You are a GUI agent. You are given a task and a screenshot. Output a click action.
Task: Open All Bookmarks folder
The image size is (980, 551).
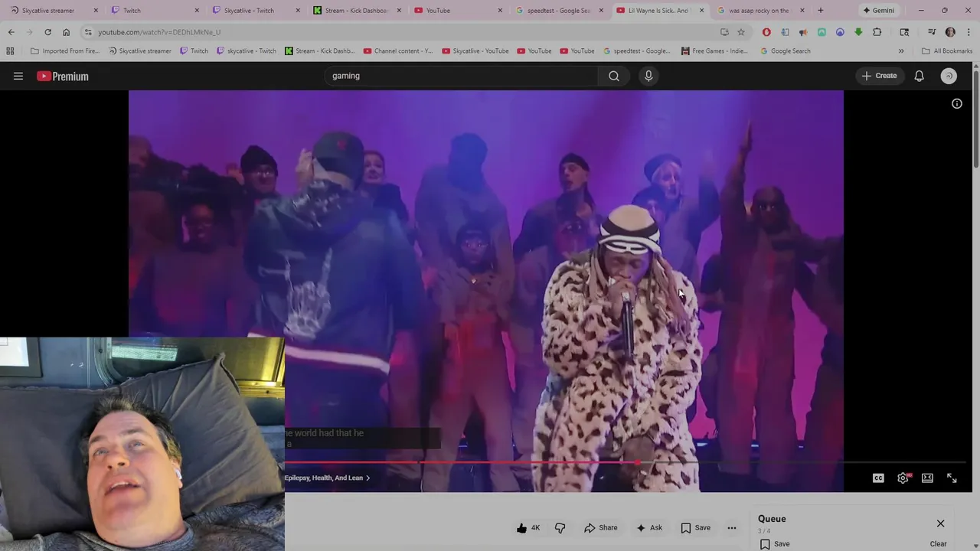pyautogui.click(x=947, y=51)
